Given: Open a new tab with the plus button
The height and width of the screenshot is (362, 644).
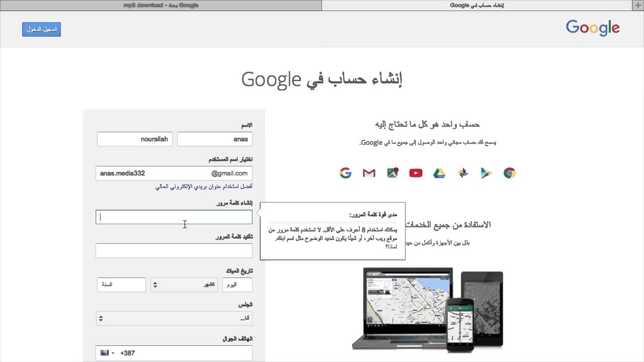Looking at the screenshot, I should click(638, 5).
